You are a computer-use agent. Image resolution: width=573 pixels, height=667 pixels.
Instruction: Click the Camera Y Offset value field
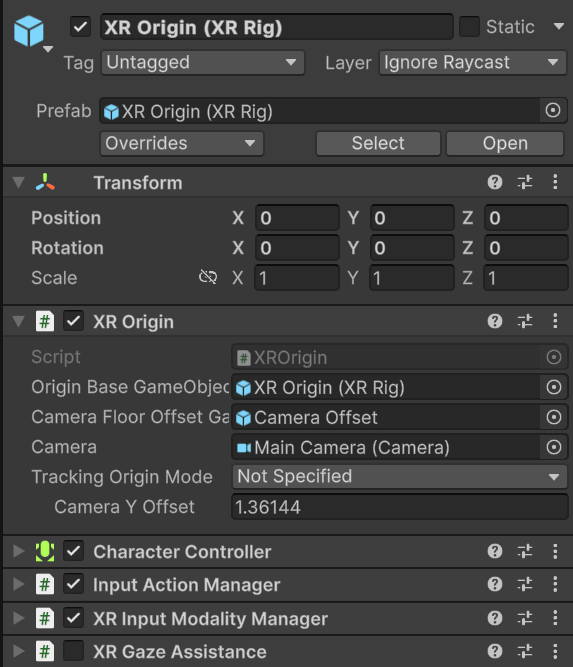(x=400, y=507)
